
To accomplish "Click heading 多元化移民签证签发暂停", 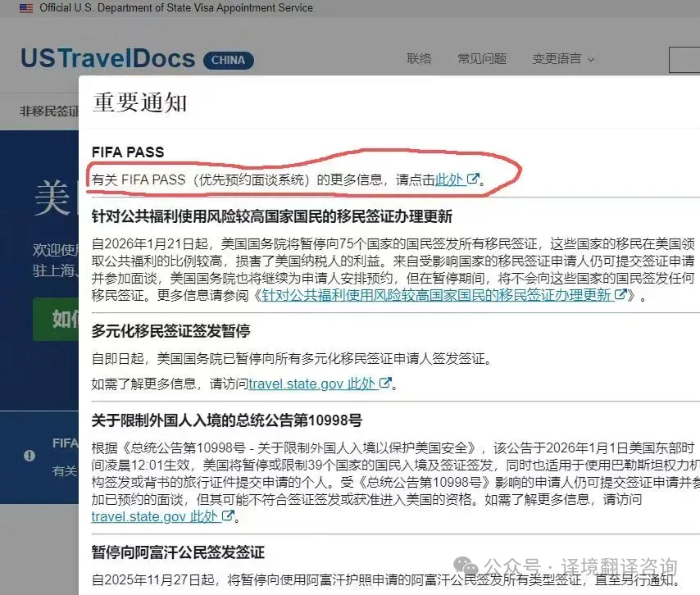I will (x=171, y=331).
